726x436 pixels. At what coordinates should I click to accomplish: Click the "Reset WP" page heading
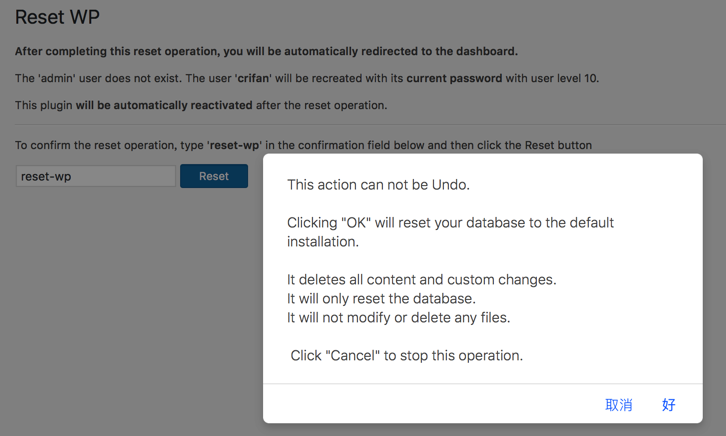(x=57, y=18)
